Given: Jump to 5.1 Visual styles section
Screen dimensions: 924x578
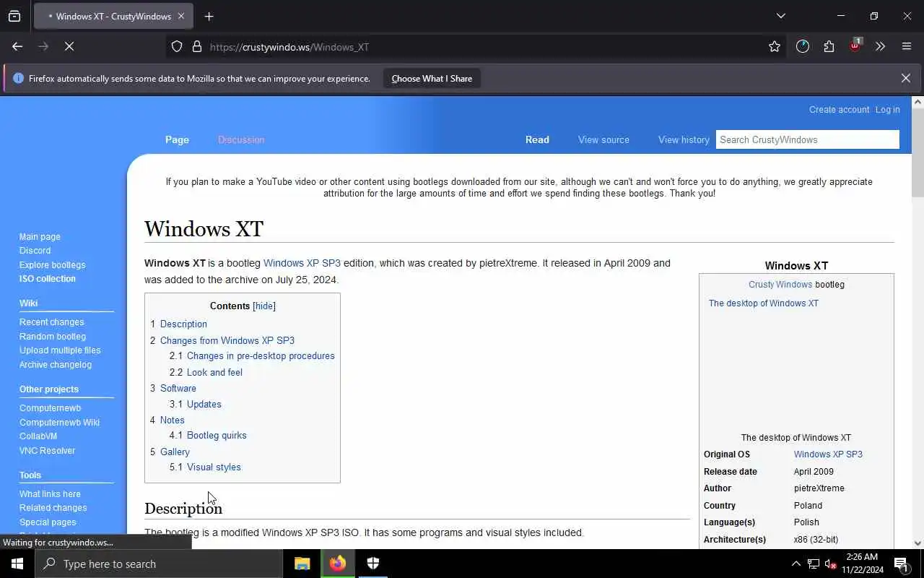Looking at the screenshot, I should (x=205, y=467).
